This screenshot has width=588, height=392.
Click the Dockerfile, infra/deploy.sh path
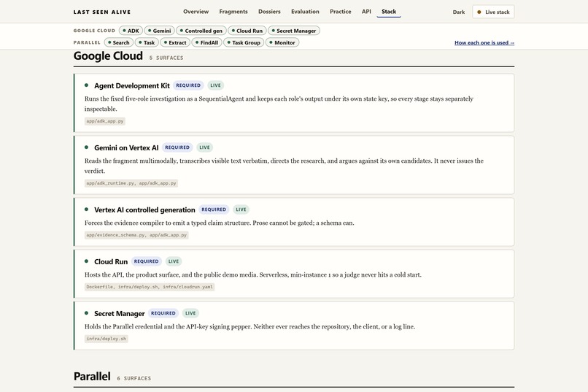click(x=150, y=287)
